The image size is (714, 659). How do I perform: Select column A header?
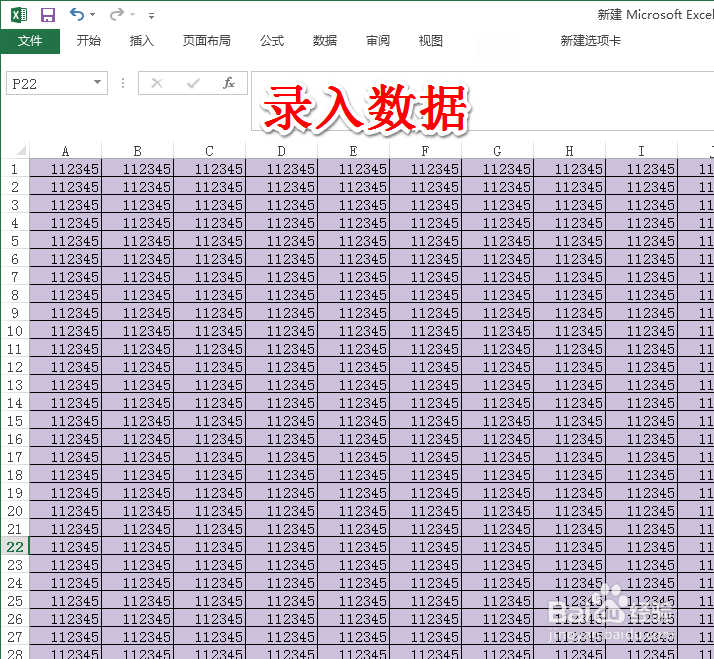66,151
